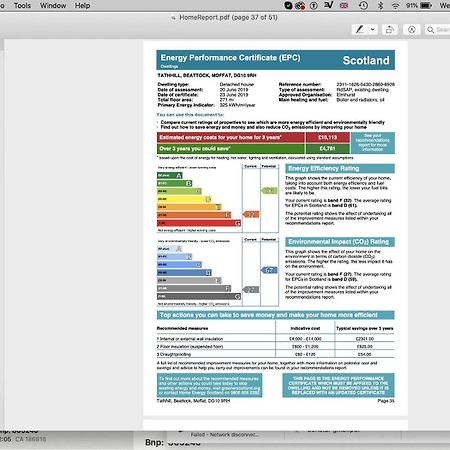Open the British flag input source menu

[x=344, y=5]
